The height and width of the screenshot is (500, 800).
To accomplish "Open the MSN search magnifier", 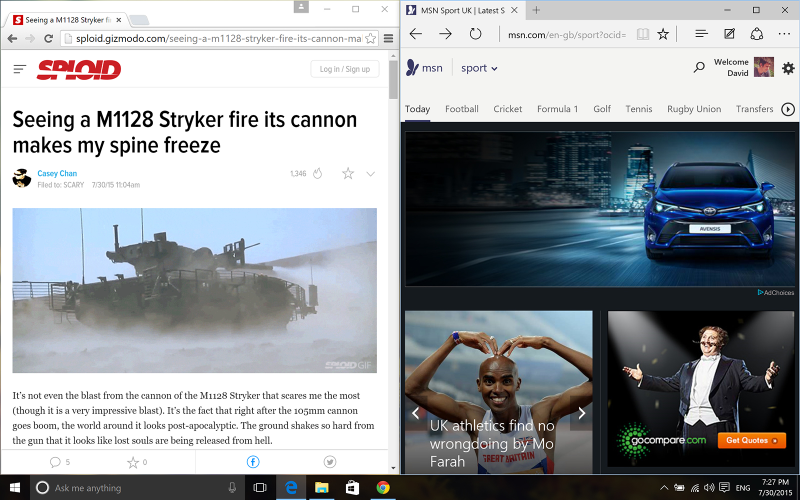I will tap(699, 67).
